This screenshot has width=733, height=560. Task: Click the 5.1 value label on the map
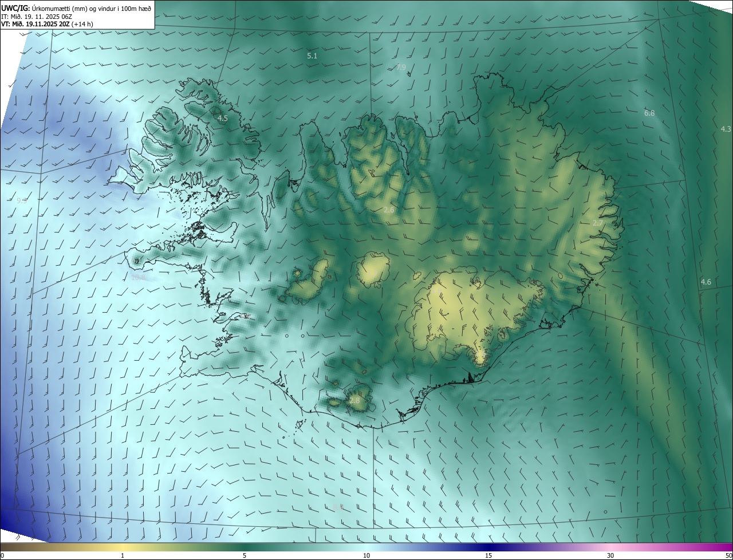pyautogui.click(x=312, y=56)
